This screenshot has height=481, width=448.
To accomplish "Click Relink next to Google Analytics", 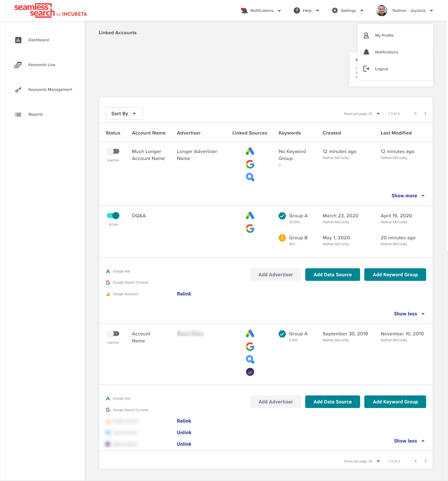I will pyautogui.click(x=184, y=294).
